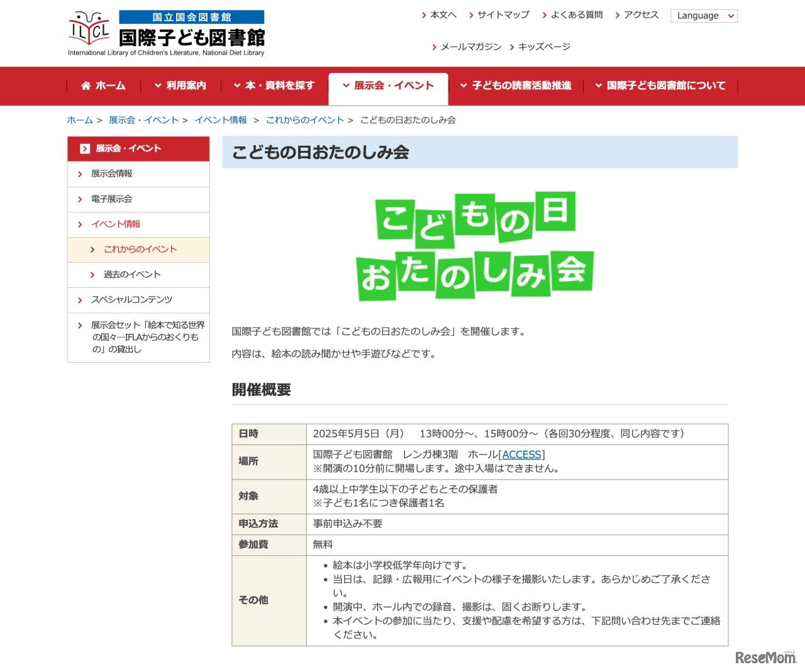Open 電子展示会 in the sidebar
Screen dimensions: 805x672
[x=138, y=199]
